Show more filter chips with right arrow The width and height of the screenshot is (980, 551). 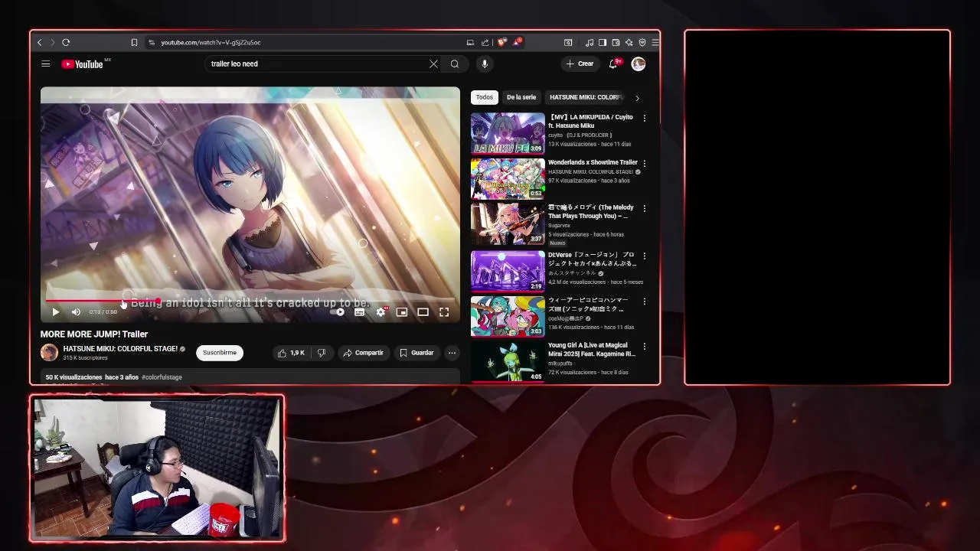pos(637,98)
